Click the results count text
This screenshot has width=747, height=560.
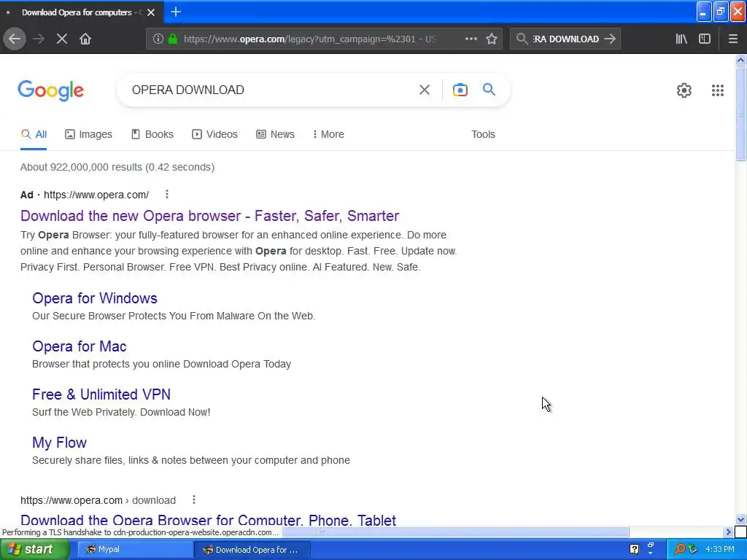pyautogui.click(x=117, y=167)
